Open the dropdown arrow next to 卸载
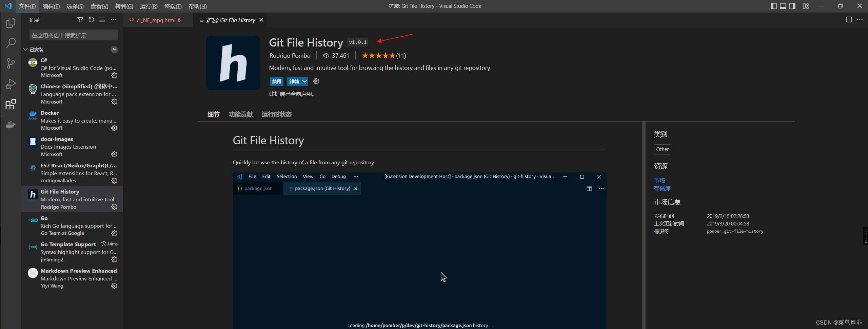Image resolution: width=868 pixels, height=329 pixels. 305,81
